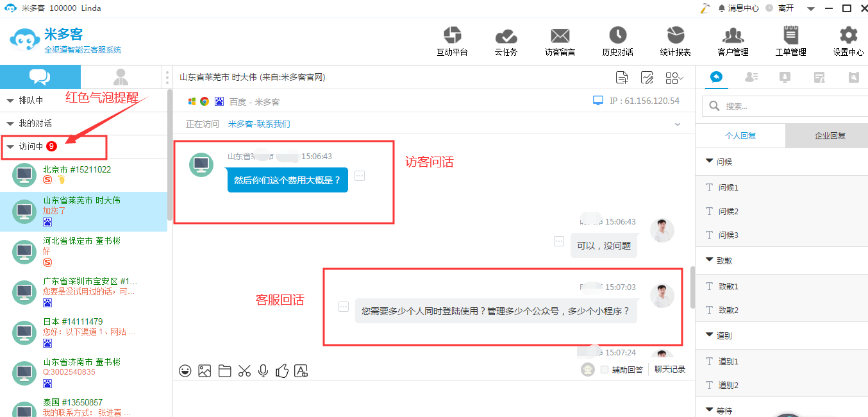Attach a file from folder

click(224, 370)
